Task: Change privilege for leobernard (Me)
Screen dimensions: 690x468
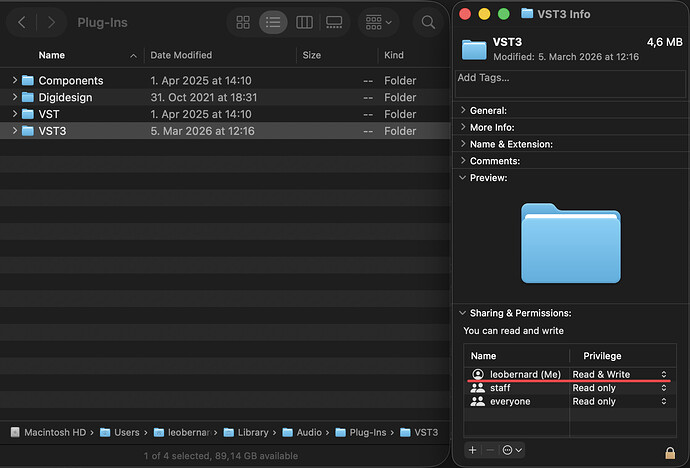Action: (619, 374)
